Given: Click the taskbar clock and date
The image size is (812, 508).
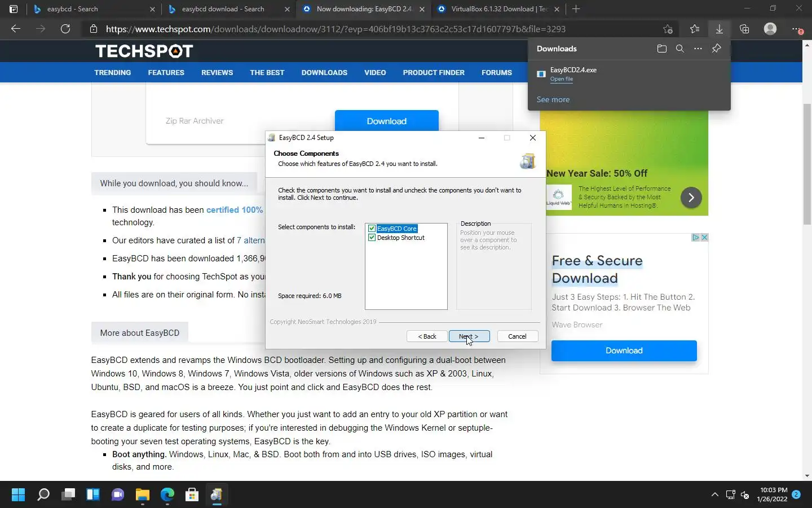Looking at the screenshot, I should pos(773,494).
